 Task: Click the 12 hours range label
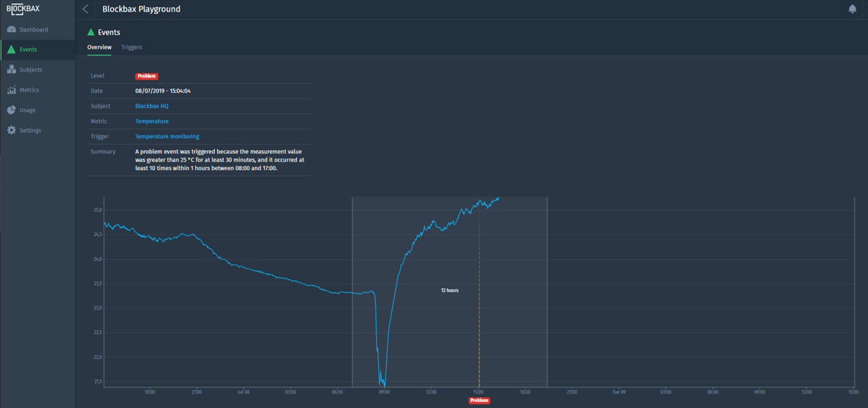tap(450, 290)
